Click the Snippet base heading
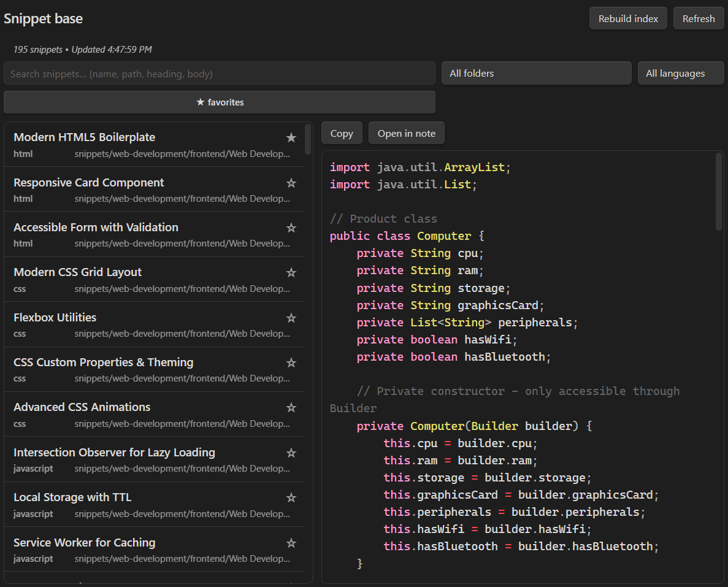Viewport: 728px width, 587px height. 43,18
